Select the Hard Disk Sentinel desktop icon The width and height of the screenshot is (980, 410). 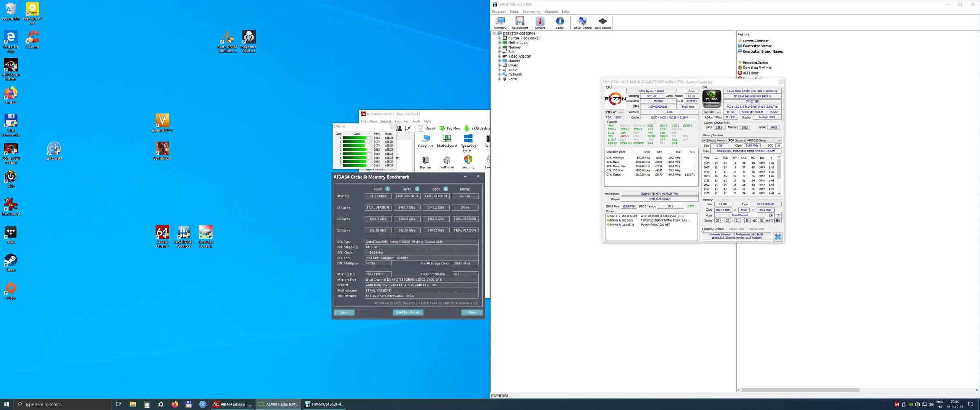[x=205, y=237]
